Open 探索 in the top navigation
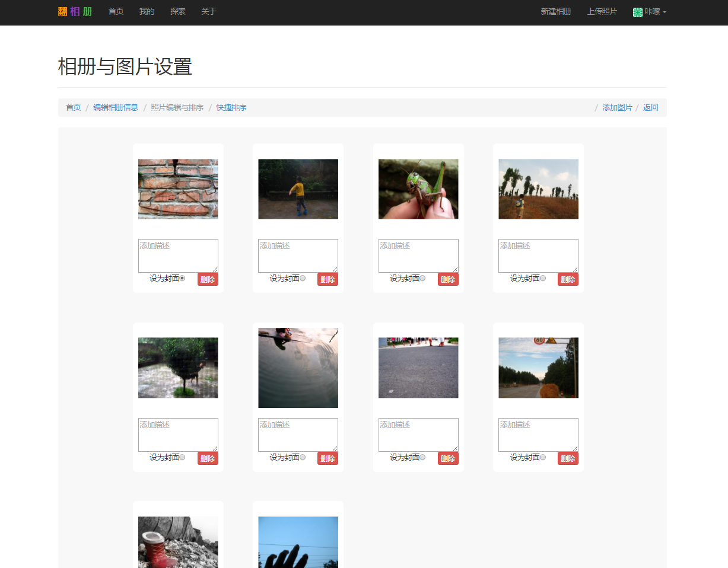This screenshot has width=728, height=568. pos(178,11)
